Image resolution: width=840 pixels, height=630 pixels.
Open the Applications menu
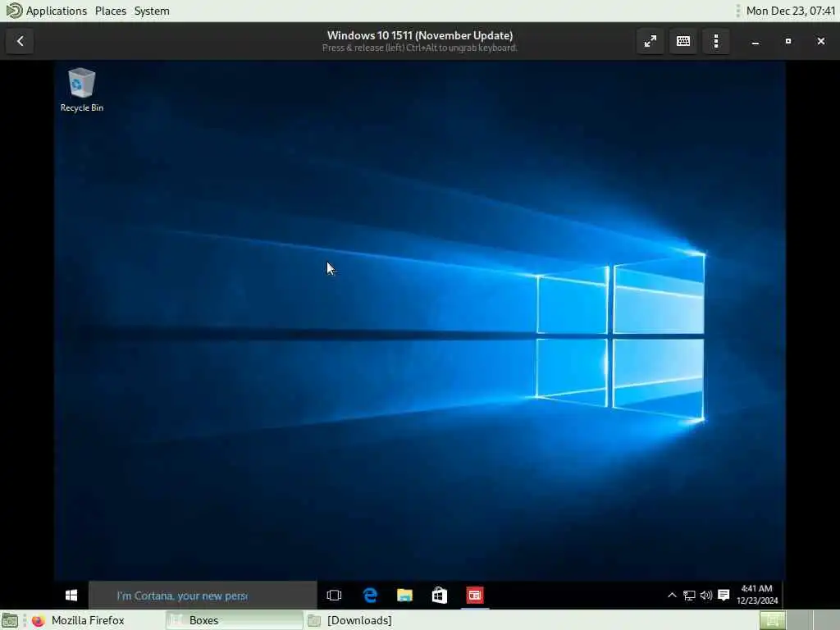57,11
